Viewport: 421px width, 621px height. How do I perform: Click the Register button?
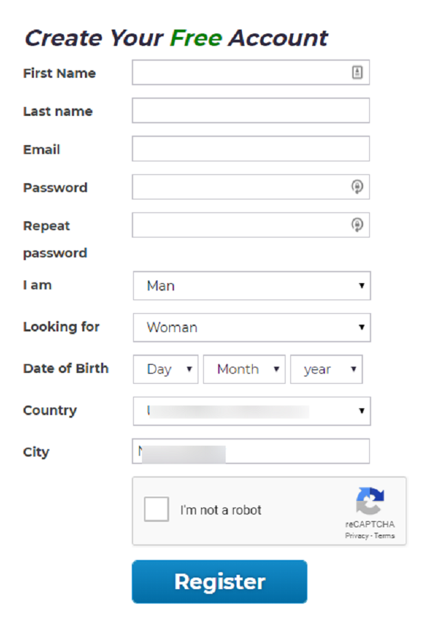pos(219,581)
